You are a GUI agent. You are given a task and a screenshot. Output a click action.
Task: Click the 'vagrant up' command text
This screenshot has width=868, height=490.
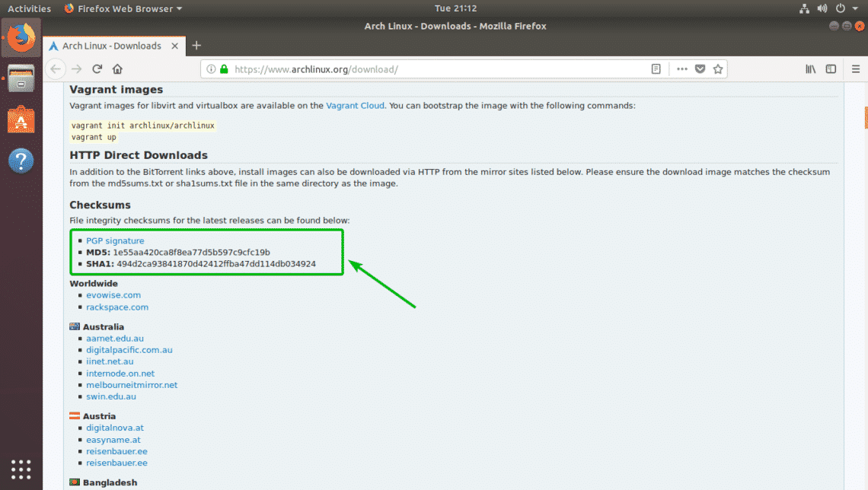(x=94, y=137)
